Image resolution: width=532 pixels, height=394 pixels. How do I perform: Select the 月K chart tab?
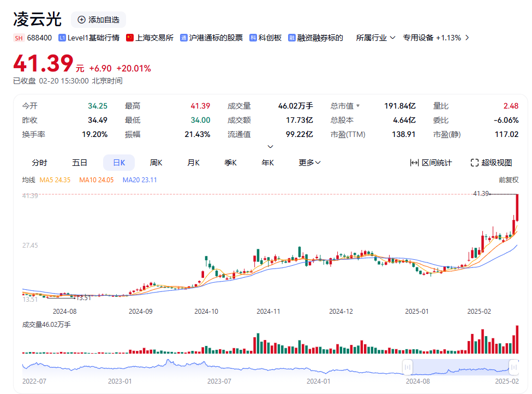coord(194,163)
